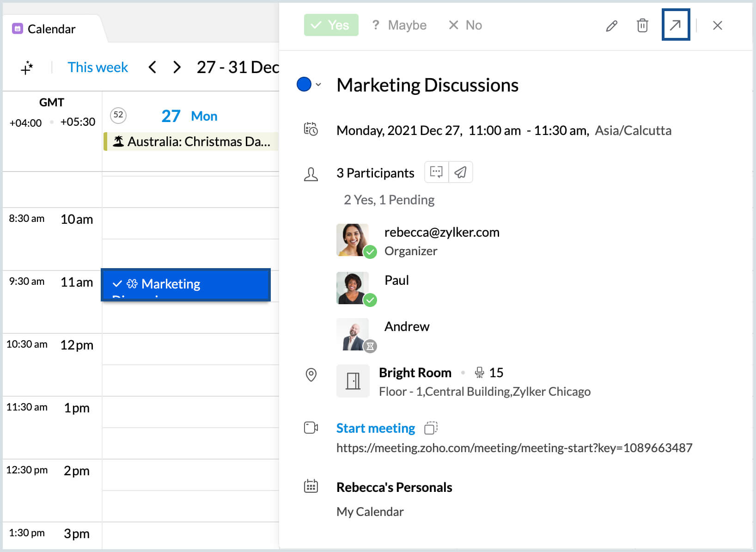
Task: Go to next week chevron
Action: [x=177, y=67]
